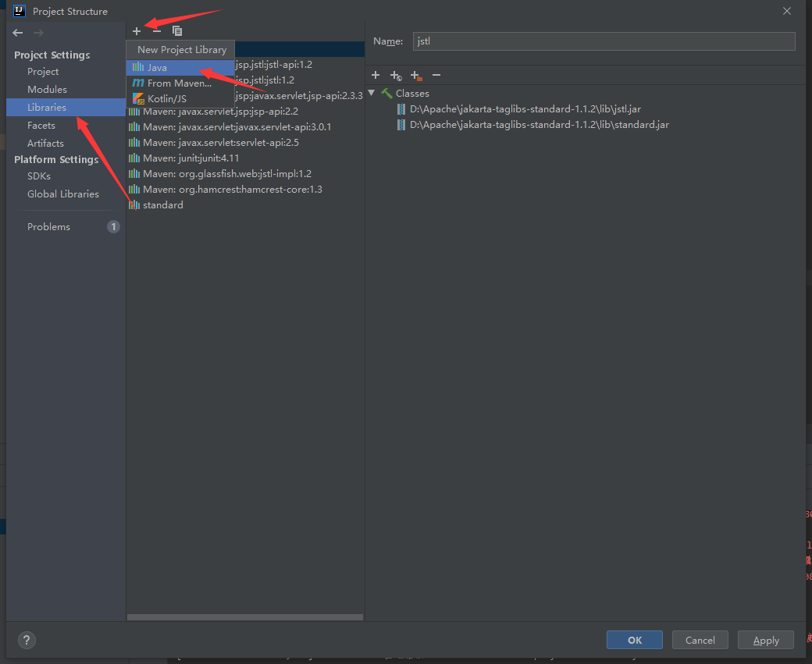Click the add excluded root icon
812x664 pixels.
tap(416, 76)
